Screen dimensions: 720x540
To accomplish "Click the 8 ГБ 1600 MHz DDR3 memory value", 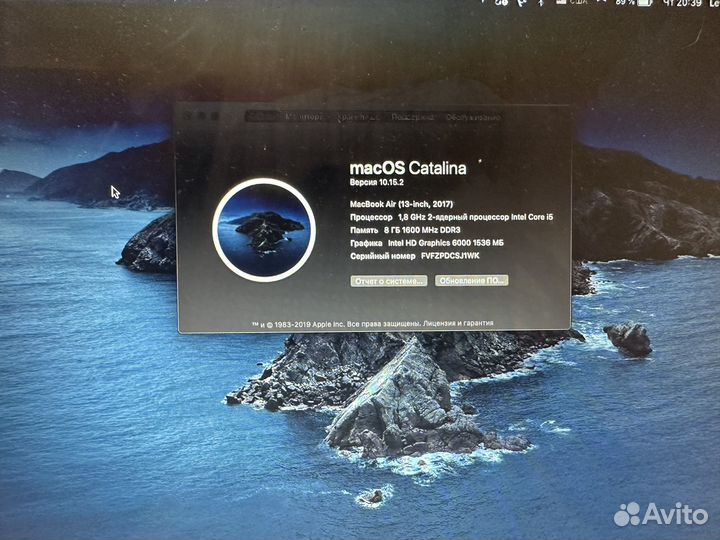I will (422, 230).
